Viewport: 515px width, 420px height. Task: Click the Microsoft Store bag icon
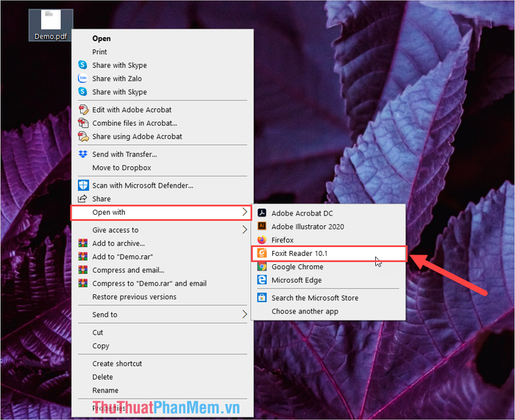click(x=262, y=297)
